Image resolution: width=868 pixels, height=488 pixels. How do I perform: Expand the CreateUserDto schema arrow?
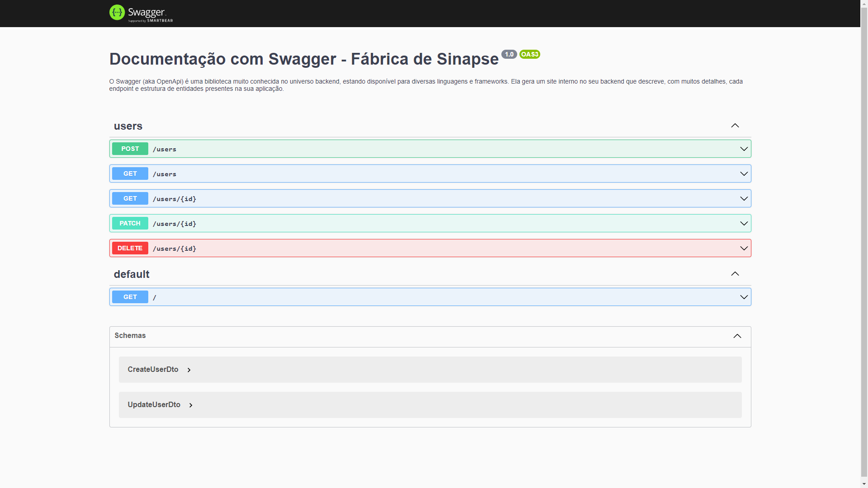(x=189, y=370)
